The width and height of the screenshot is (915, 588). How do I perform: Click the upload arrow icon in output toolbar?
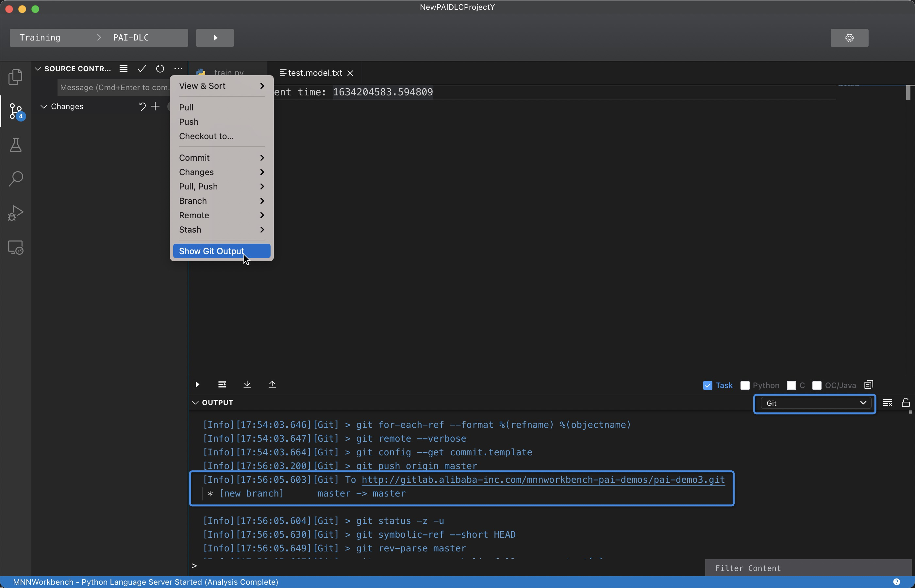pyautogui.click(x=272, y=384)
